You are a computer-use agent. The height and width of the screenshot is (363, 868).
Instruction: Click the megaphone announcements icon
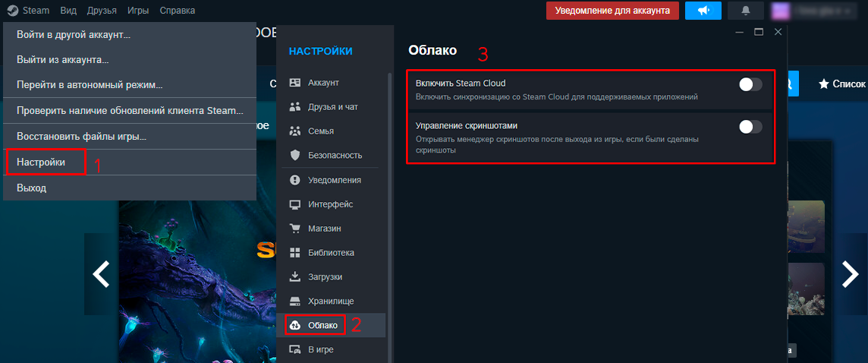(x=703, y=11)
